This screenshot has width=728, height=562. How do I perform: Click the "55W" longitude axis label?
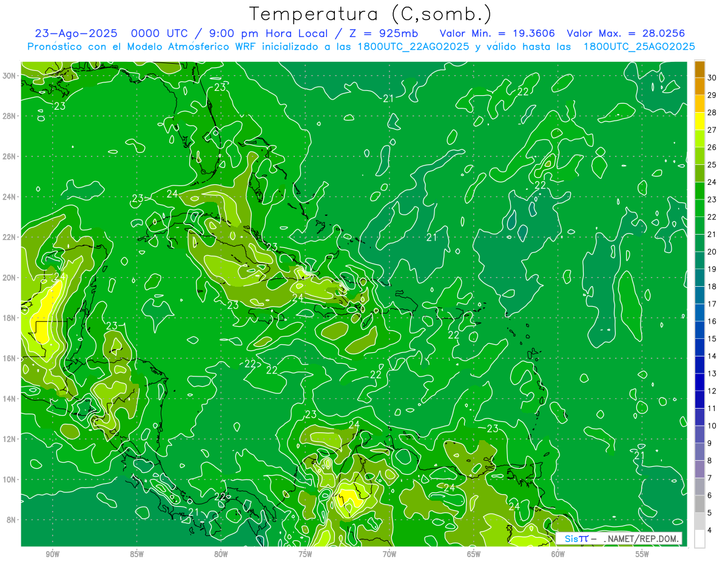[x=642, y=554]
